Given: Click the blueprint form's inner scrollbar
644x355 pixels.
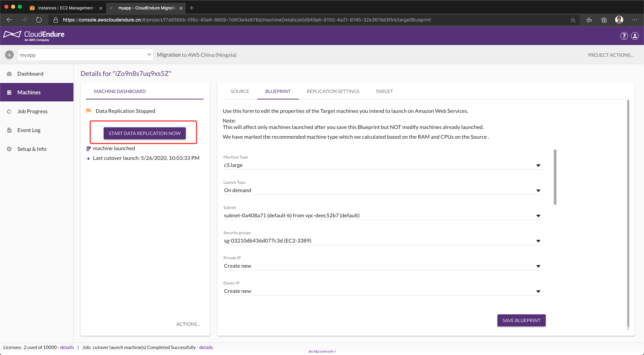Looking at the screenshot, I should 555,177.
